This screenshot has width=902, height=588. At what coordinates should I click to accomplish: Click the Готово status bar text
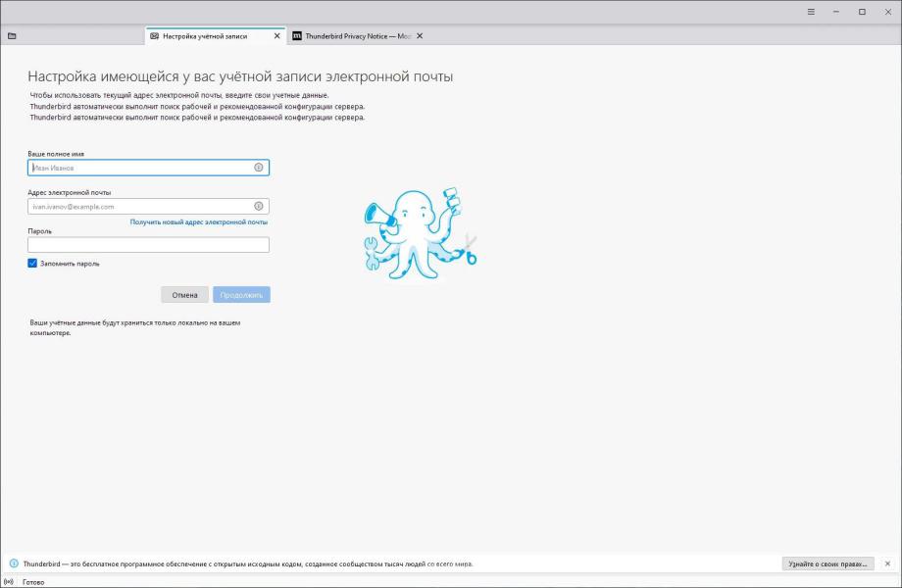[x=33, y=582]
